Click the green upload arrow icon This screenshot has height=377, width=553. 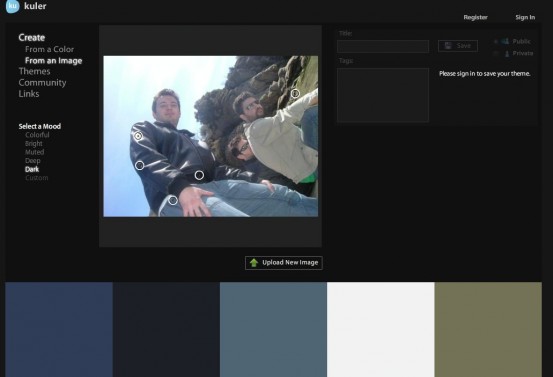(x=254, y=263)
